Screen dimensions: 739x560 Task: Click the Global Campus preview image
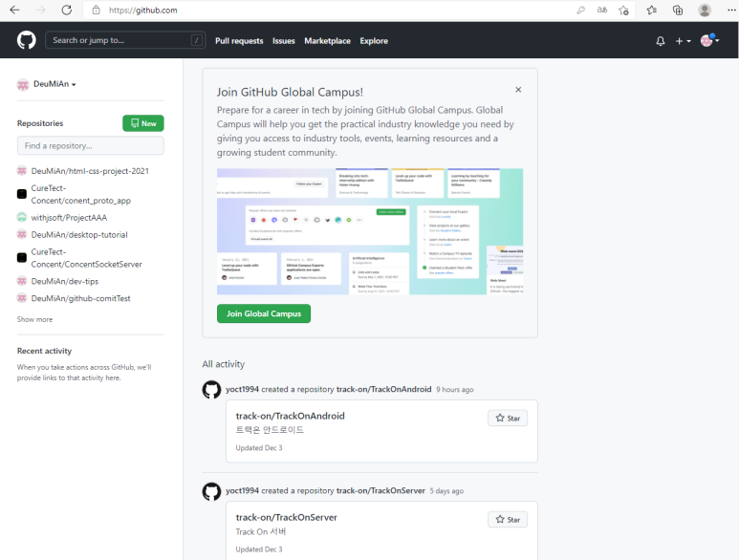(x=370, y=231)
